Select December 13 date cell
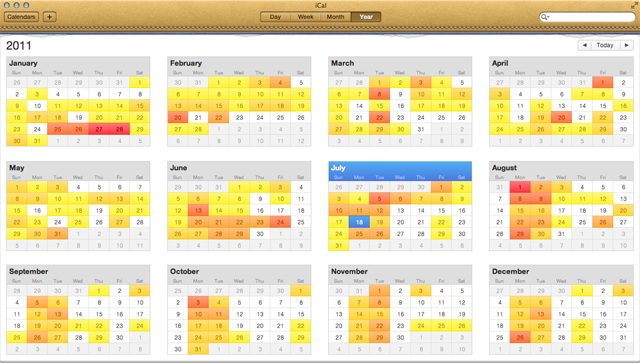This screenshot has width=640, height=363. pyautogui.click(x=540, y=314)
